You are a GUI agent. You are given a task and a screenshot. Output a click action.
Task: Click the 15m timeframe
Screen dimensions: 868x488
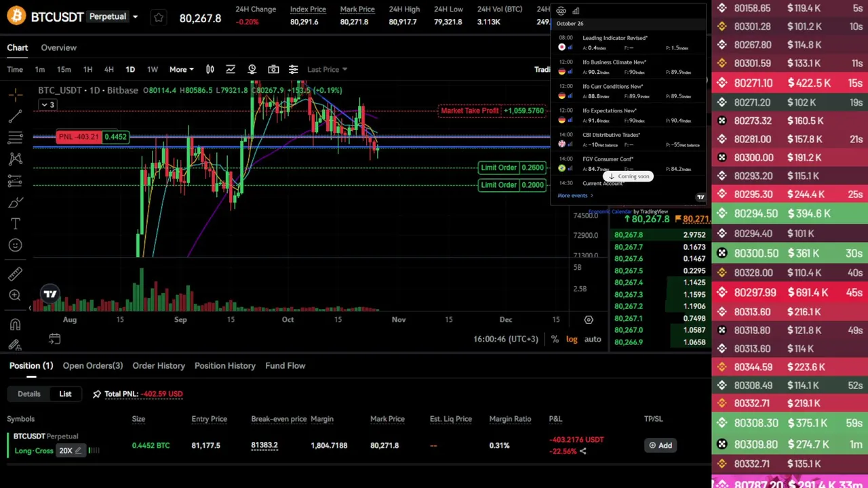click(64, 69)
